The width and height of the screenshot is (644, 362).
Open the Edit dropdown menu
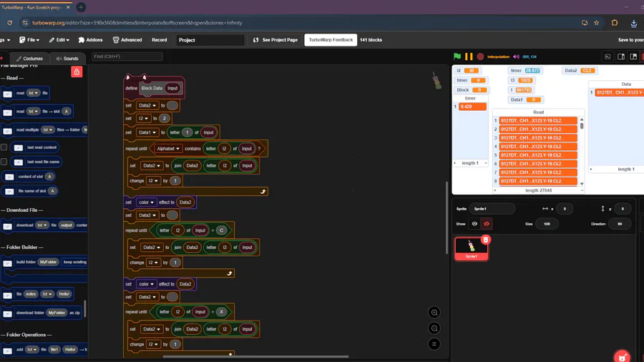[x=59, y=40]
